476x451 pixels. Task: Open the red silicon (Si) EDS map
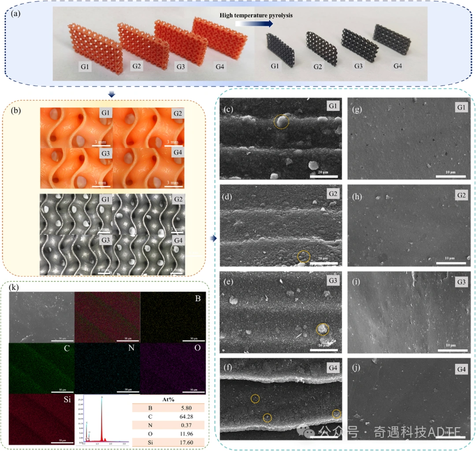[41, 419]
